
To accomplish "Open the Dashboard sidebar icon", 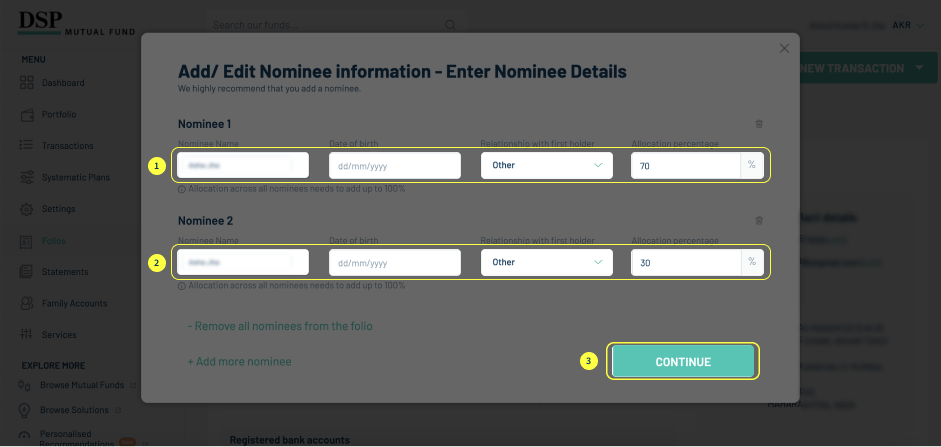I will [x=27, y=83].
